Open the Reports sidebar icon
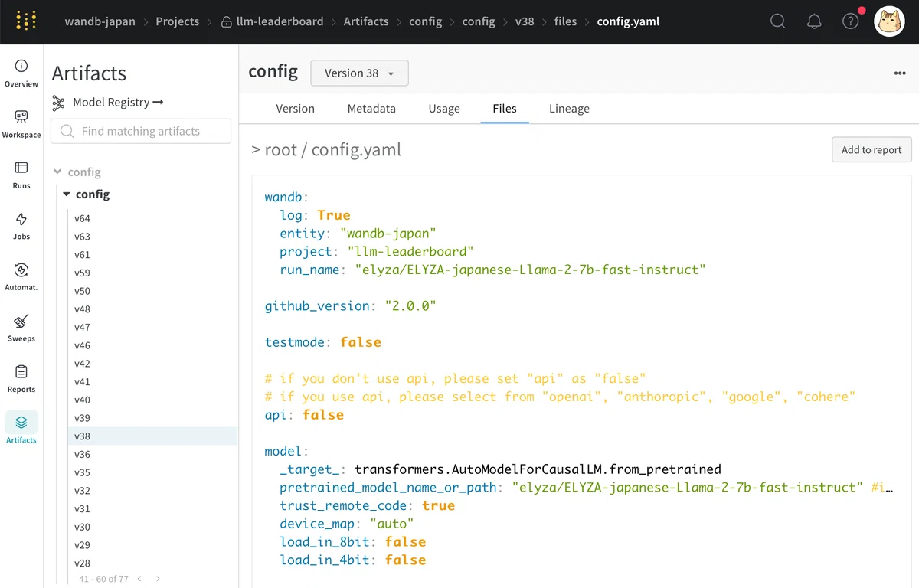 (x=21, y=378)
